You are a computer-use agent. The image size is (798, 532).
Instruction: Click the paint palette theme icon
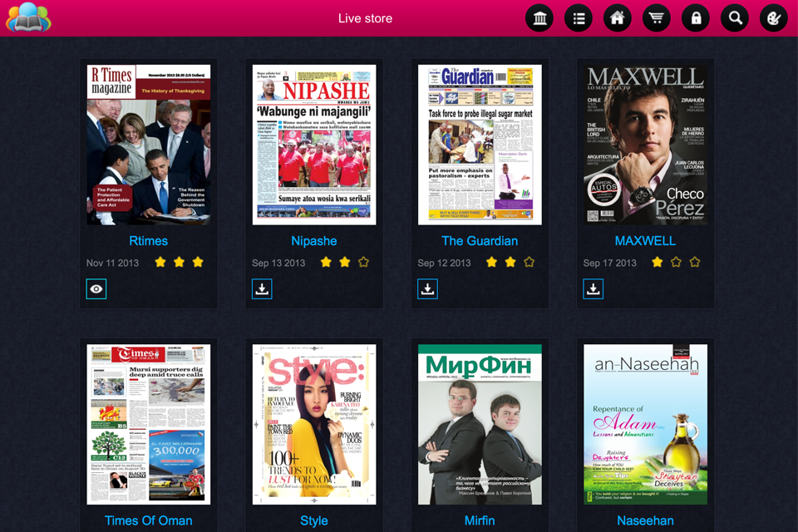point(774,18)
